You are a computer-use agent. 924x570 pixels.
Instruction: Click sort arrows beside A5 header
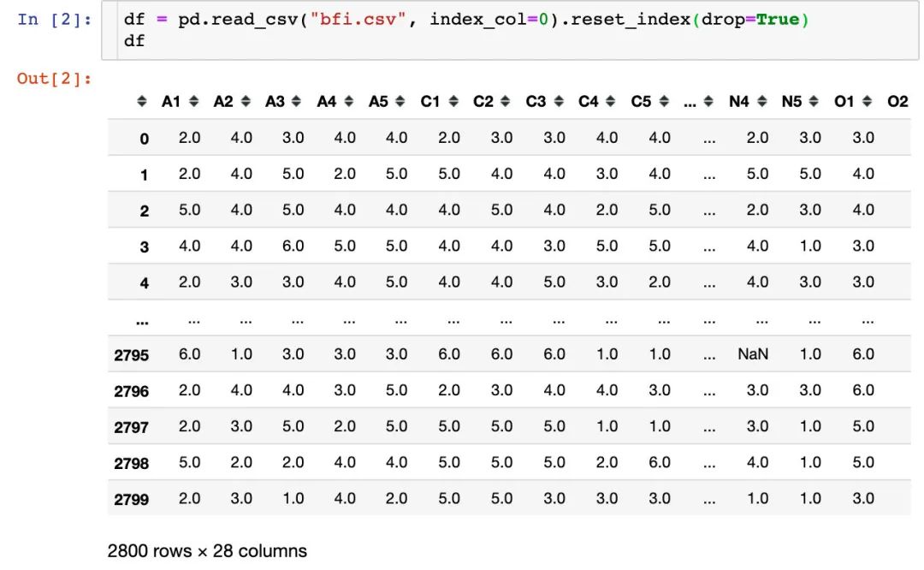pyautogui.click(x=400, y=101)
